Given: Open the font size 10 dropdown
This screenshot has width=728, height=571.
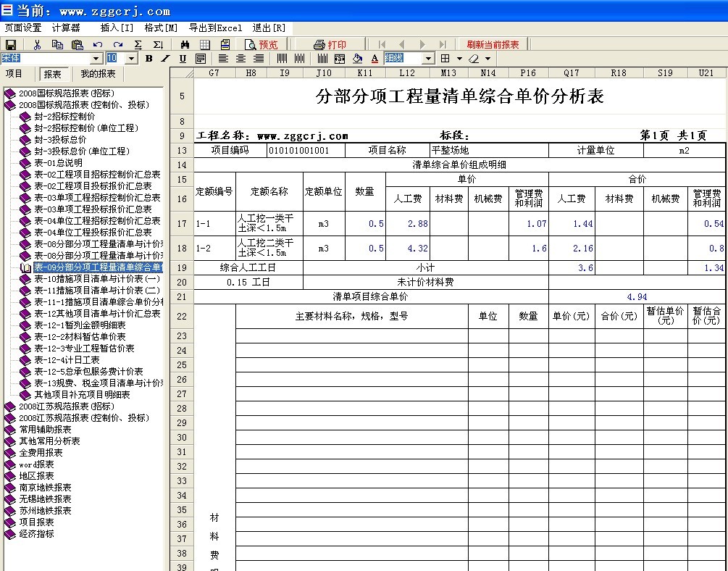Looking at the screenshot, I should [x=132, y=59].
